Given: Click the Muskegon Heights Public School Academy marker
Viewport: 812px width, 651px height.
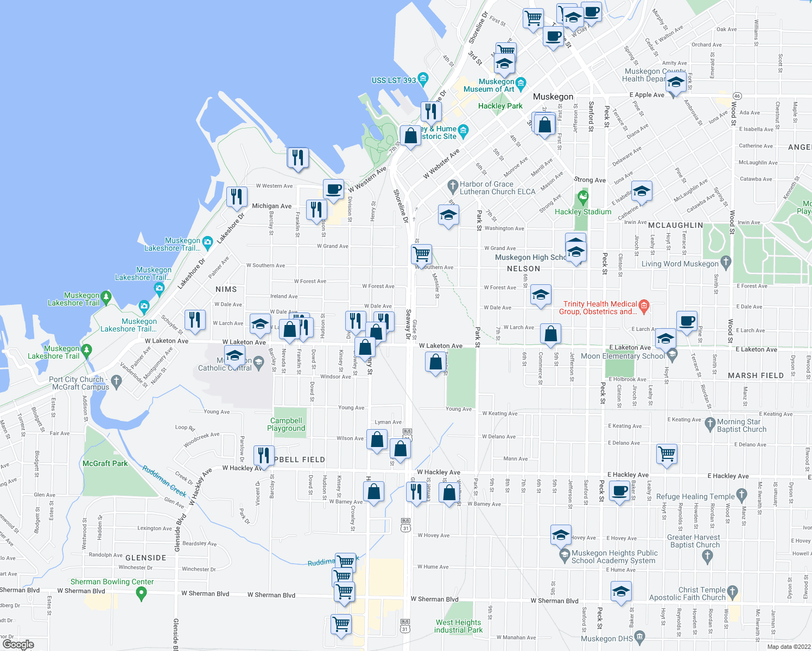Looking at the screenshot, I should 564,556.
